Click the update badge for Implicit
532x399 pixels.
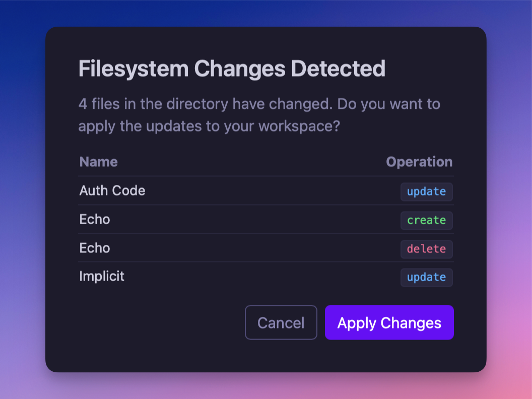[x=426, y=277]
